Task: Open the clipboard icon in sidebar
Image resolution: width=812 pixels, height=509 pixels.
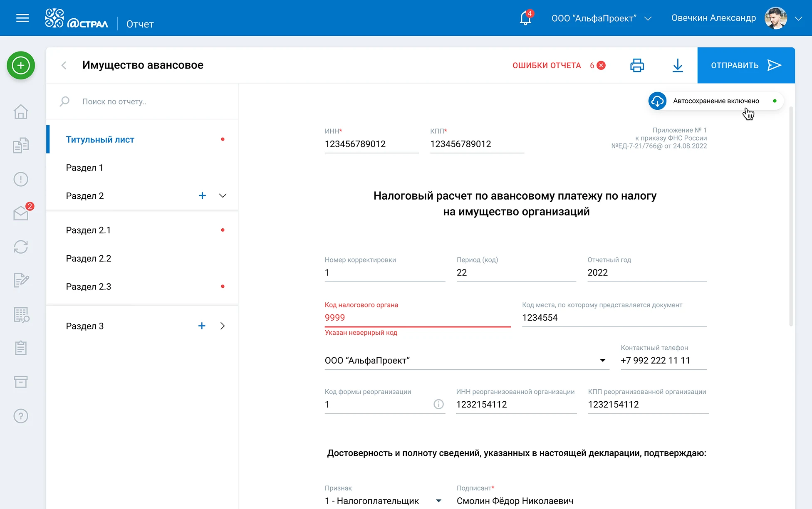Action: point(21,348)
